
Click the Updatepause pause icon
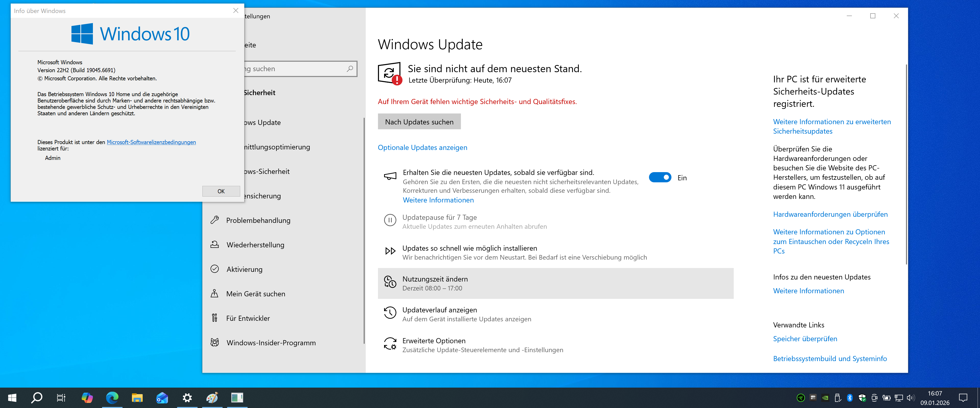(390, 220)
